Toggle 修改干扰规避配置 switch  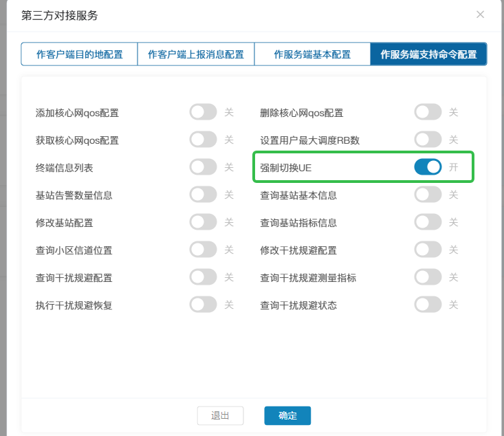(428, 250)
